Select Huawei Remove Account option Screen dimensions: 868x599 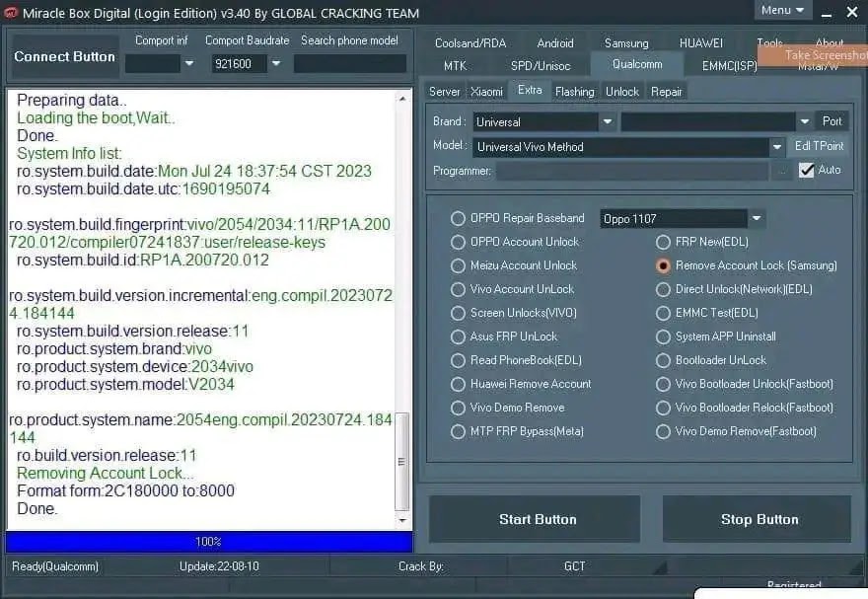pos(458,384)
